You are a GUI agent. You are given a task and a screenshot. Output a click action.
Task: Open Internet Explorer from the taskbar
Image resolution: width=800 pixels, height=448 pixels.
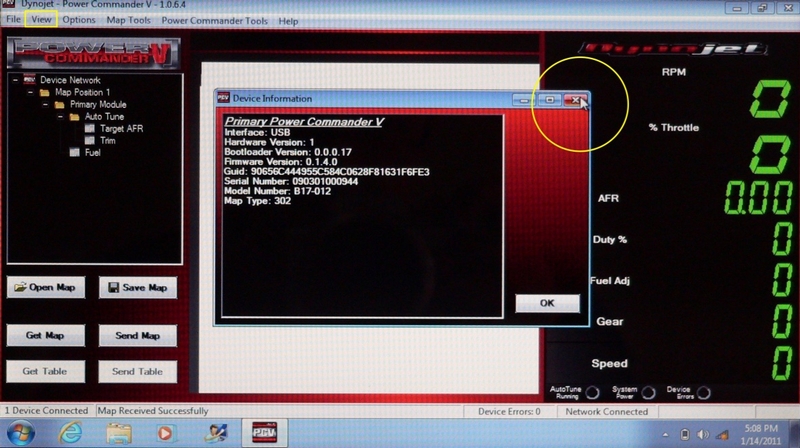[x=71, y=432]
